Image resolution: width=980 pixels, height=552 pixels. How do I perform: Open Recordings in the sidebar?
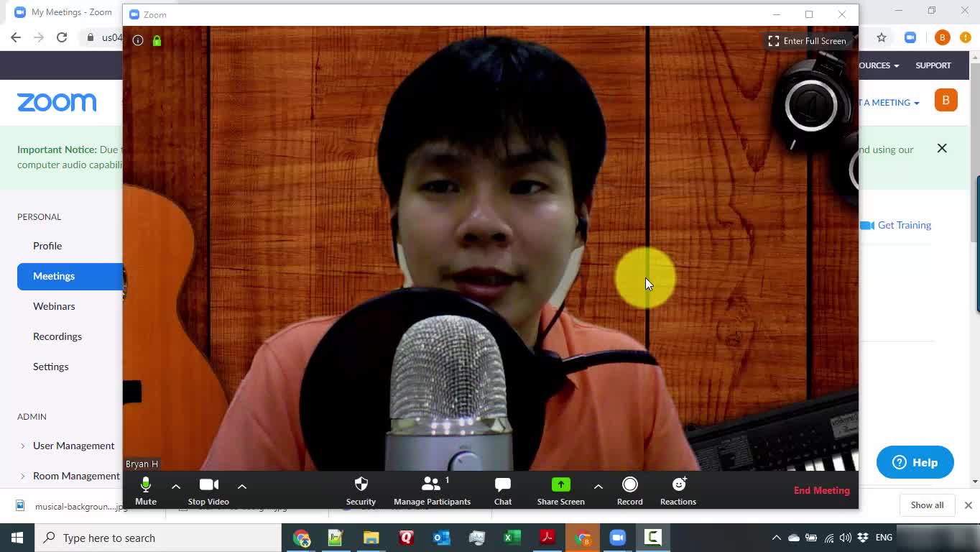57,336
